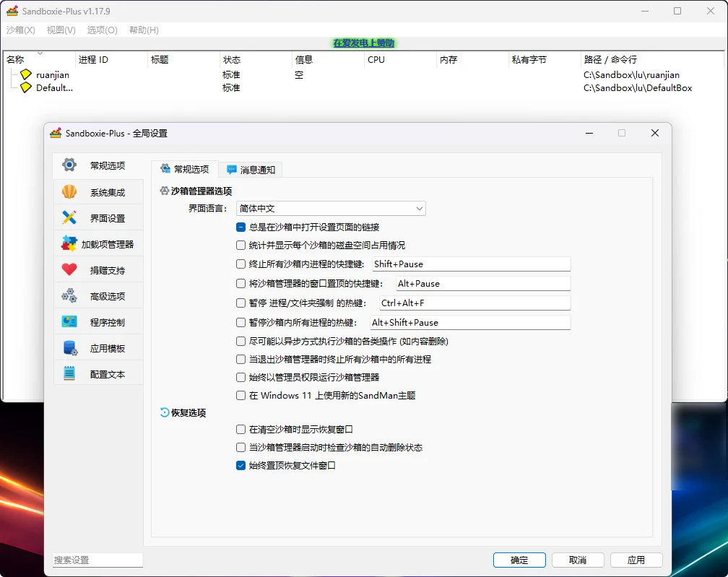Click the red heart icon for 捐赠支持
This screenshot has height=577, width=728.
point(69,269)
